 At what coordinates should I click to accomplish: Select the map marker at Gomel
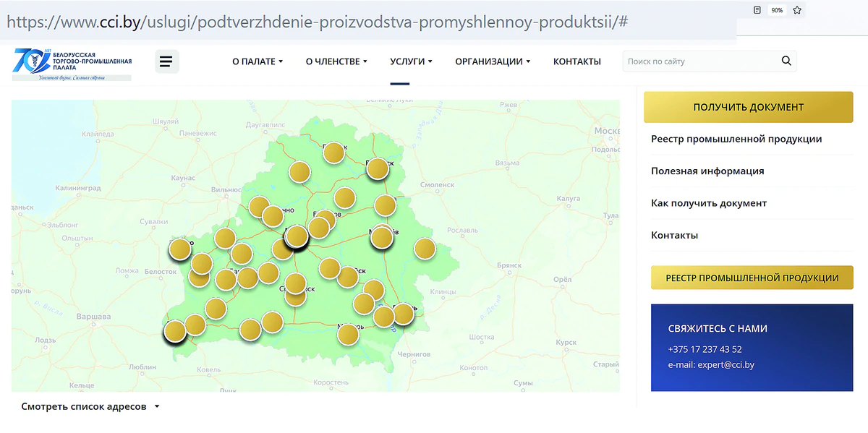click(403, 314)
